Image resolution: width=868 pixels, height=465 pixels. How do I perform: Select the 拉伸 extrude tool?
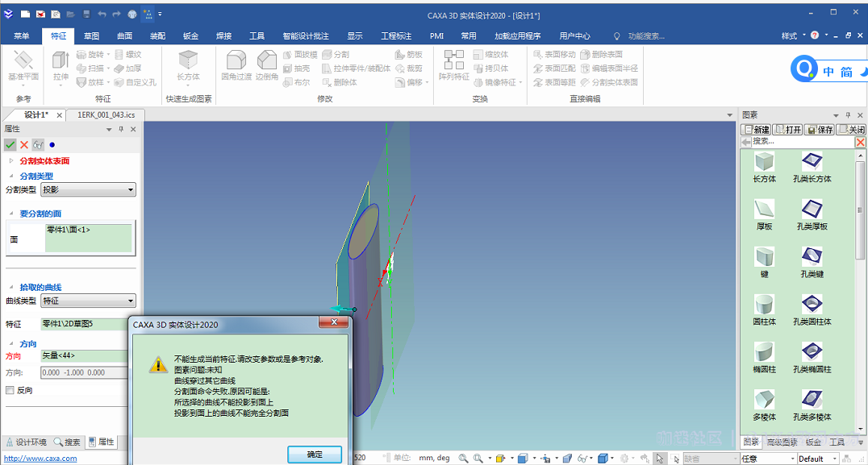(61, 65)
